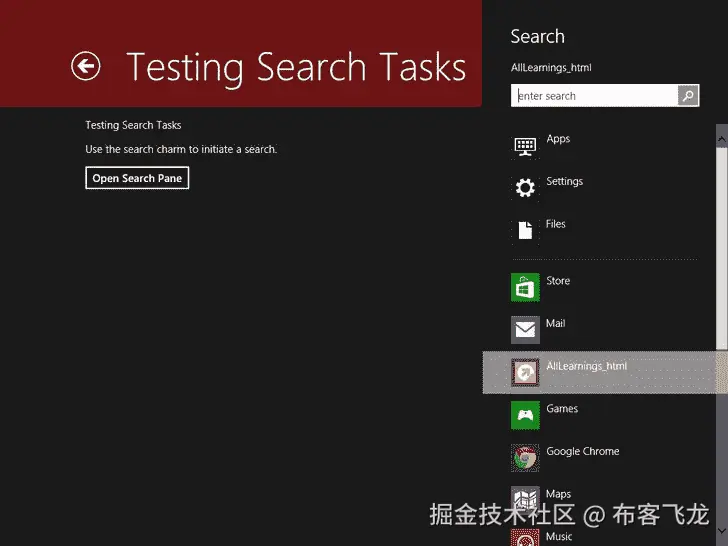Click the Music label in list
The width and height of the screenshot is (728, 546).
click(x=559, y=536)
